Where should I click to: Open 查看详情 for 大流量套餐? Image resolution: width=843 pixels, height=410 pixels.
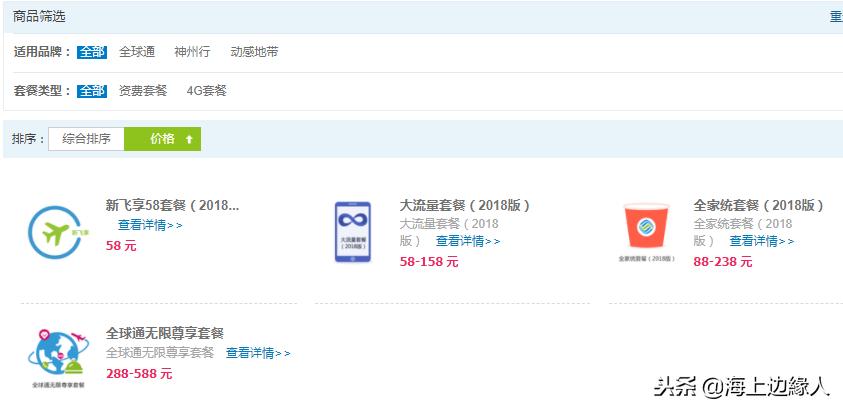coord(468,241)
